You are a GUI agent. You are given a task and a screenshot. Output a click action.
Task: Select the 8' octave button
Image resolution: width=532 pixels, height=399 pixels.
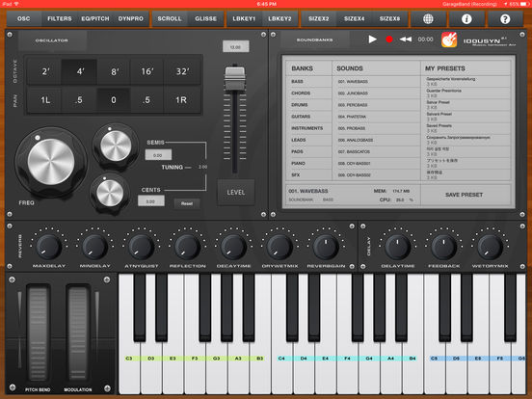pyautogui.click(x=115, y=71)
